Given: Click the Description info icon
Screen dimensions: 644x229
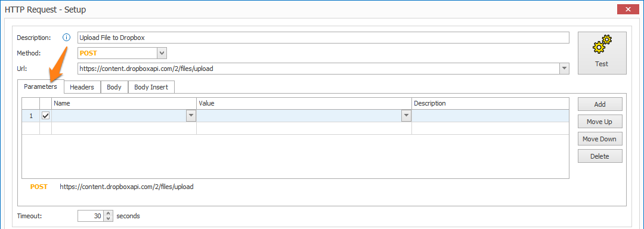Looking at the screenshot, I should [67, 38].
